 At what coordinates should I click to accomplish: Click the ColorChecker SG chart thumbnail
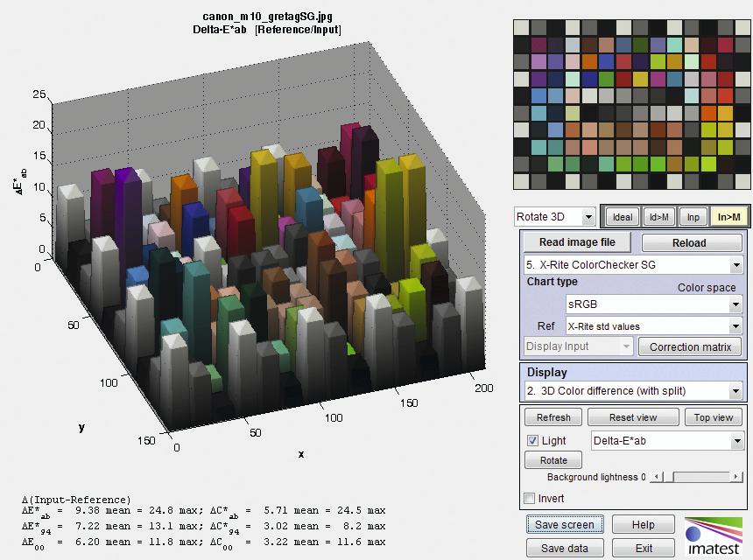(631, 104)
